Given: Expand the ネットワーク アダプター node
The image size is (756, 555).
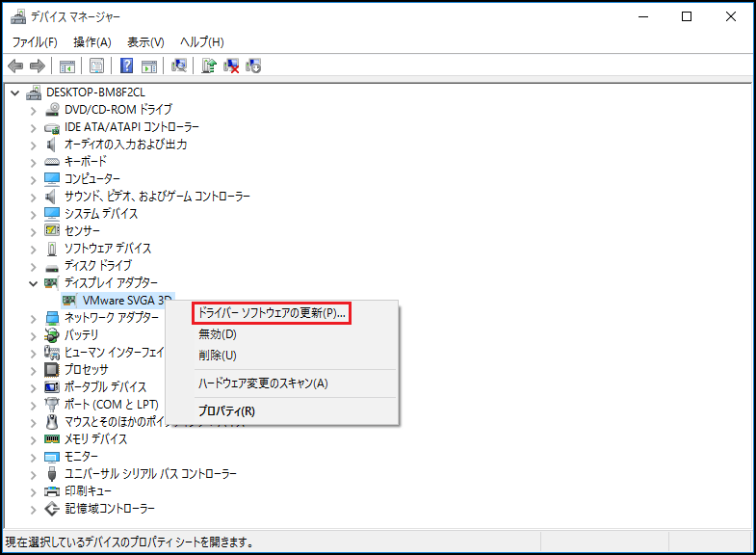Looking at the screenshot, I should [34, 319].
